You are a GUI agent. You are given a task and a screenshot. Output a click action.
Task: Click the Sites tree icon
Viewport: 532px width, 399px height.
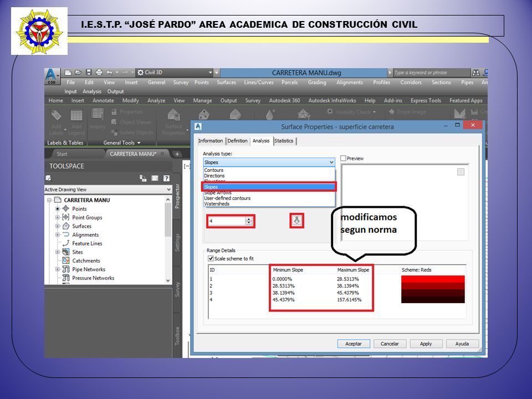pyautogui.click(x=66, y=252)
